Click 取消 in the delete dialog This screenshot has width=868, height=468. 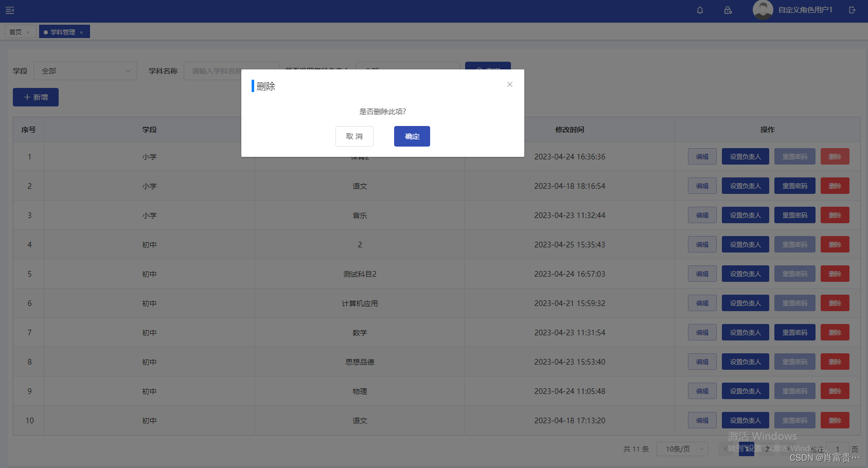tap(354, 136)
